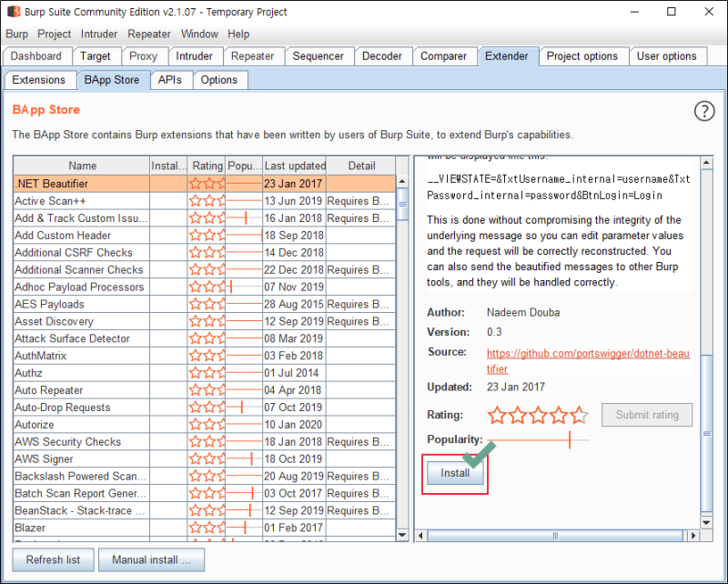The image size is (728, 584).
Task: Switch to the Target tab
Action: [x=96, y=56]
